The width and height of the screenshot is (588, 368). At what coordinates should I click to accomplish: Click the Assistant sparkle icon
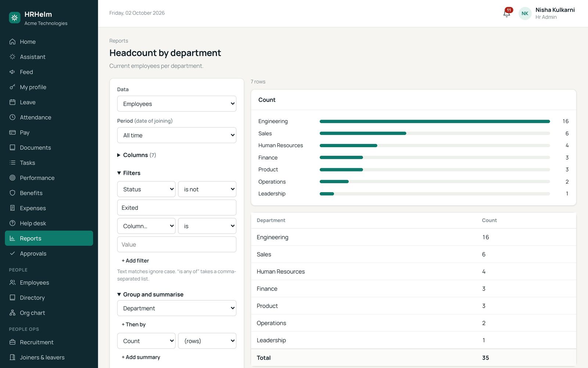point(12,57)
